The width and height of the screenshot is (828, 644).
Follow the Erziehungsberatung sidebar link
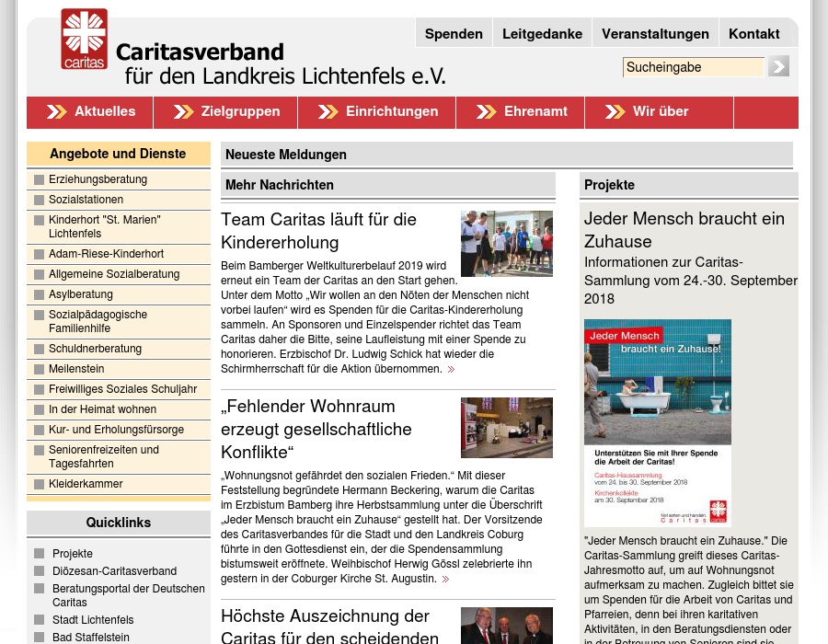coord(98,179)
